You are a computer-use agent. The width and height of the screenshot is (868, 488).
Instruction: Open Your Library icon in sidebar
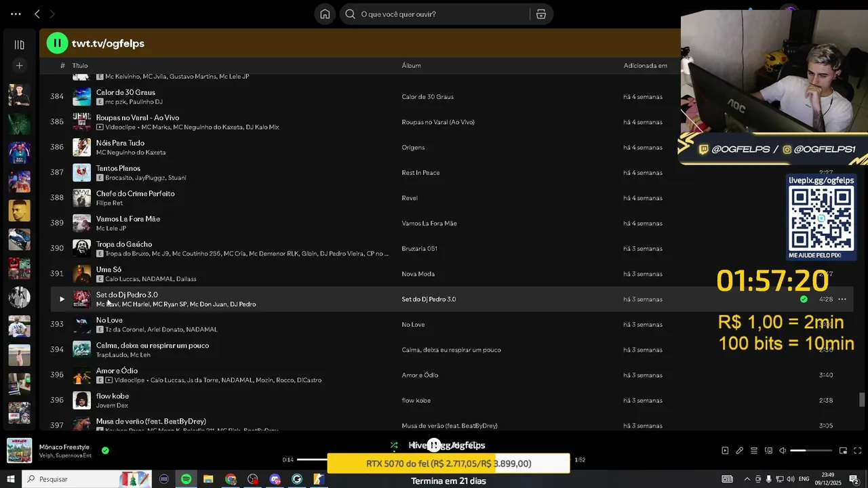[19, 45]
